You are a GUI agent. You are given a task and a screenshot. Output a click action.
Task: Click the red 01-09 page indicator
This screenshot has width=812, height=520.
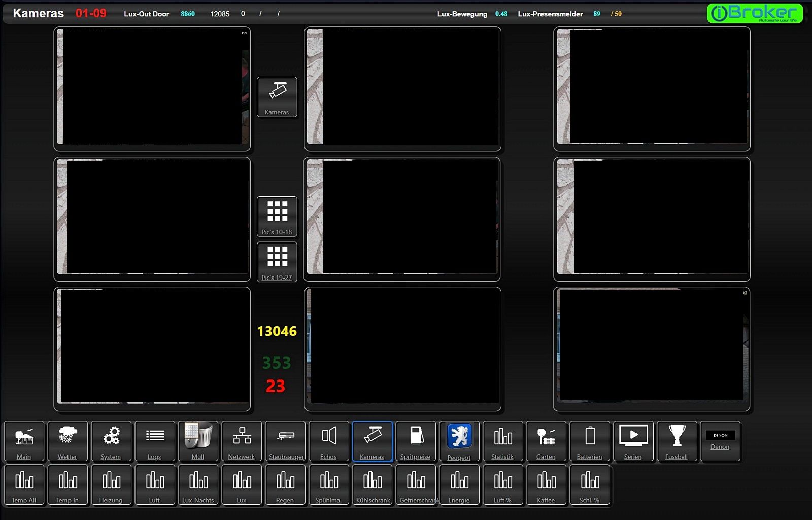pos(91,13)
